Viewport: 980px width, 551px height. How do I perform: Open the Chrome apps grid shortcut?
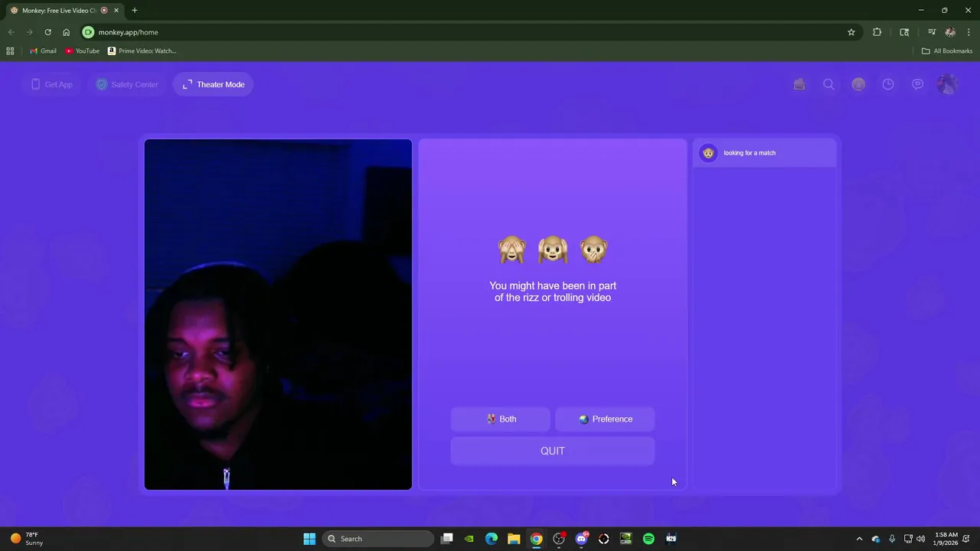(x=10, y=51)
